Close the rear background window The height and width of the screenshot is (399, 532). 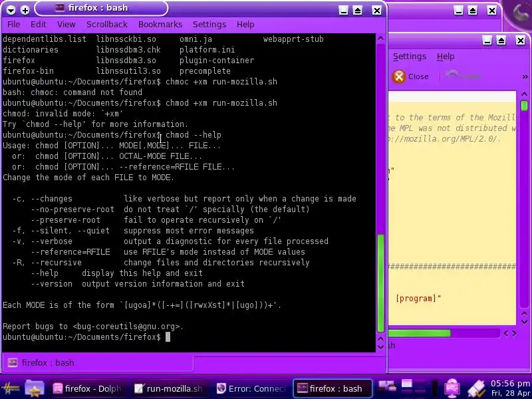(491, 11)
